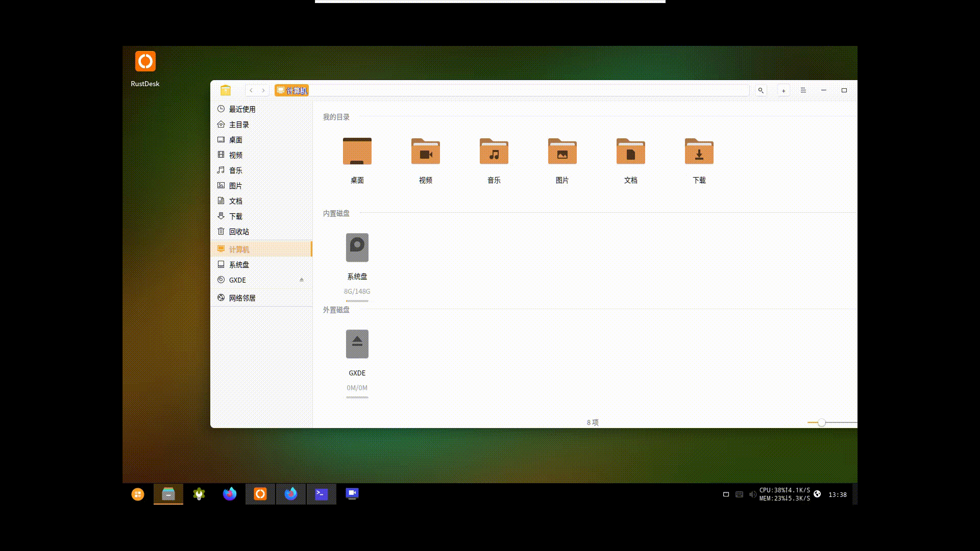The image size is (980, 551).
Task: Select the GXDE external disk icon
Action: 357,344
